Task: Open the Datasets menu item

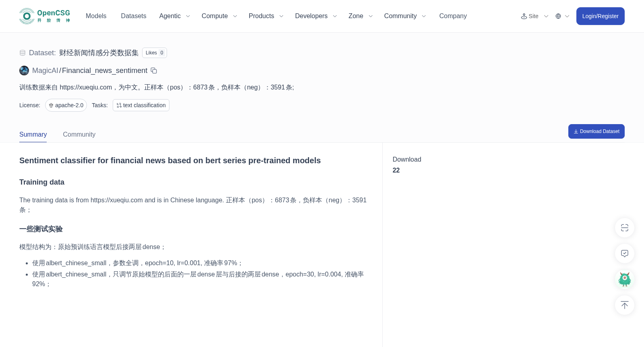Action: 134,16
